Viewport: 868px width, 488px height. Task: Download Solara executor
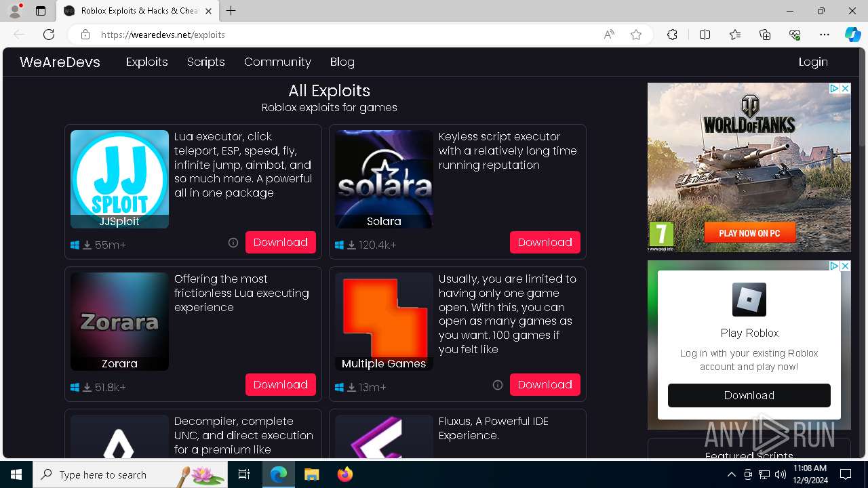coord(545,242)
